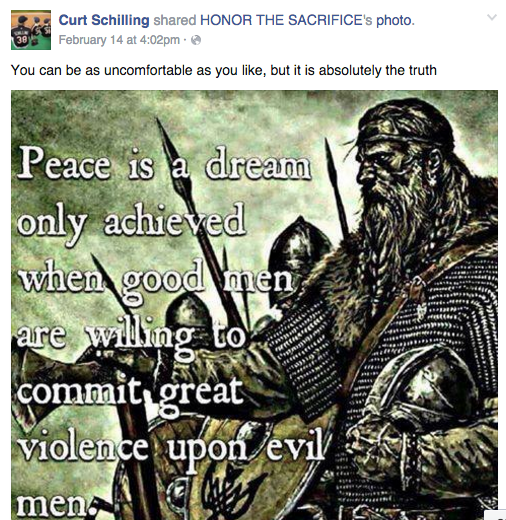Open Curt Schilling's profile picture
This screenshot has height=520, width=506.
[x=31, y=30]
